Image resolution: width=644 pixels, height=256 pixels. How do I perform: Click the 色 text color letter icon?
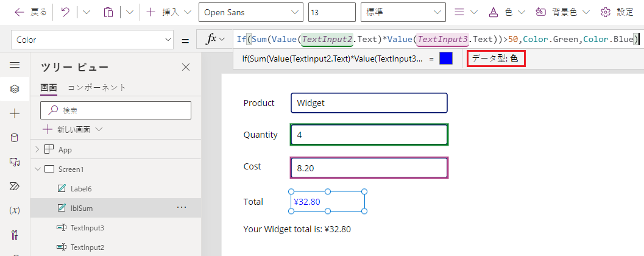click(x=494, y=12)
